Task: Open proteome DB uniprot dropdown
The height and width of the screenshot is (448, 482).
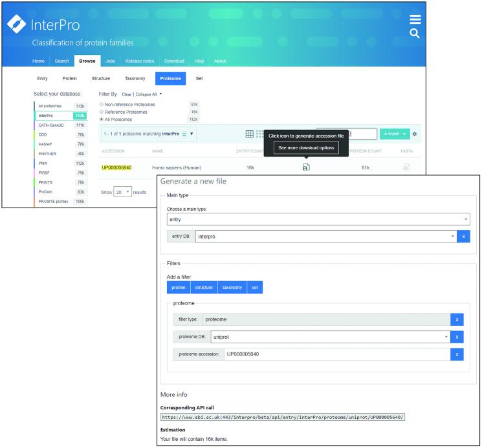Action: point(330,337)
